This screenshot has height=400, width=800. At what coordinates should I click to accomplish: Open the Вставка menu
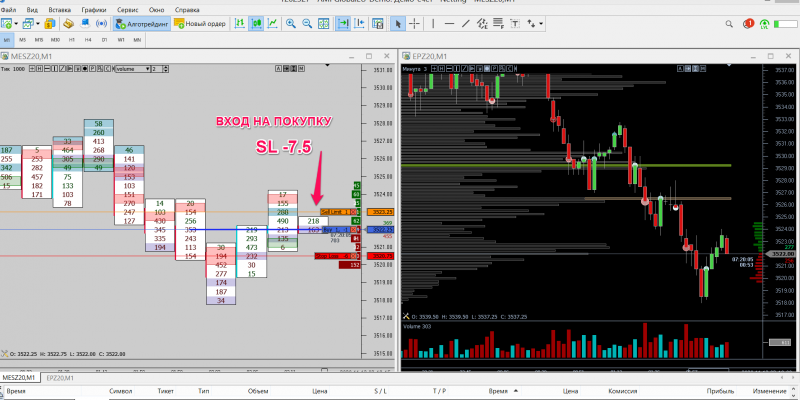point(60,10)
